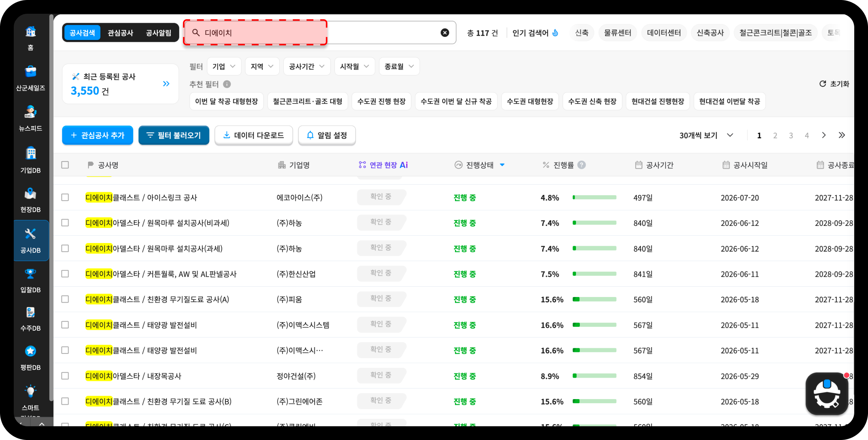Click the 7.5% progress bar
This screenshot has height=440, width=868.
(594, 274)
